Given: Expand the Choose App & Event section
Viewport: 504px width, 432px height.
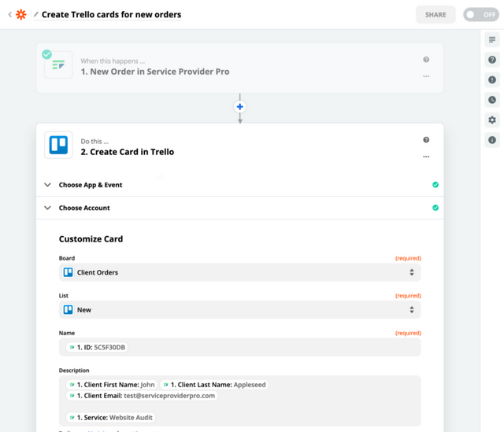Looking at the screenshot, I should pos(91,185).
